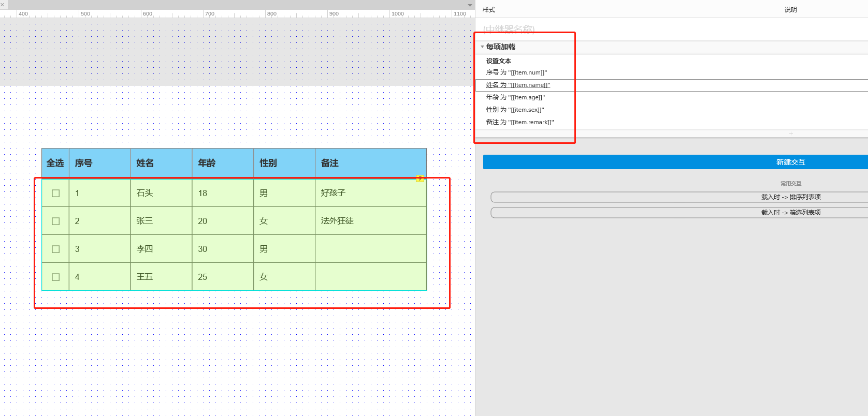Select the age cell 18

click(x=223, y=193)
